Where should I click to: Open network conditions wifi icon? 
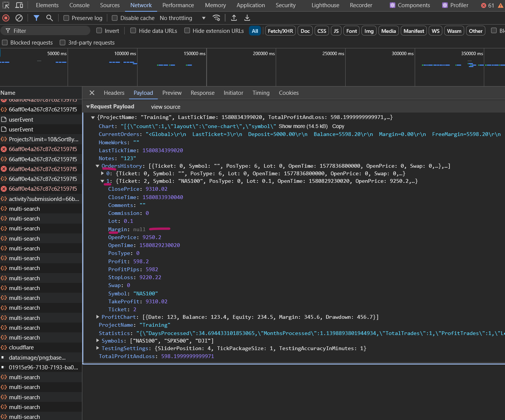click(x=216, y=18)
